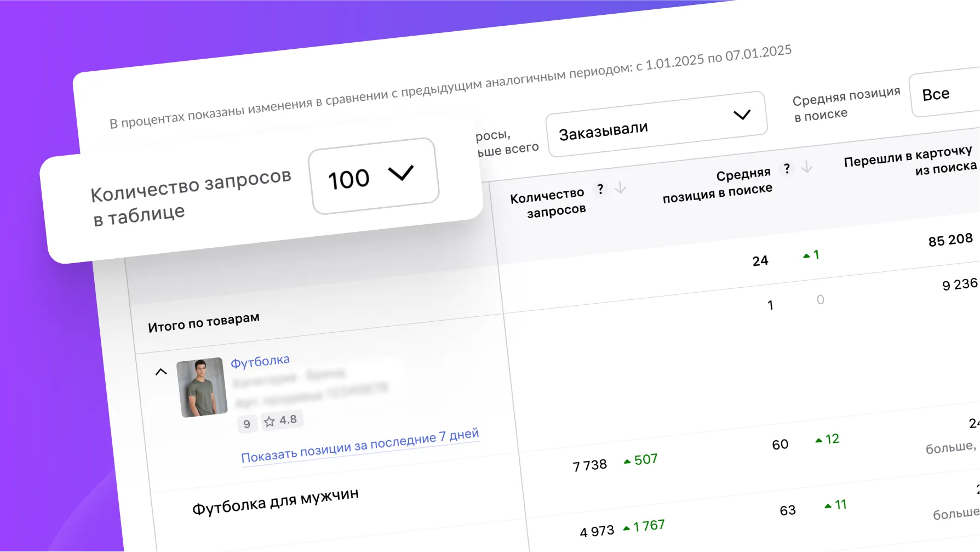Viewport: 980px width, 552px height.
Task: Click the Количество запросов в таблице label
Action: pyautogui.click(x=192, y=197)
